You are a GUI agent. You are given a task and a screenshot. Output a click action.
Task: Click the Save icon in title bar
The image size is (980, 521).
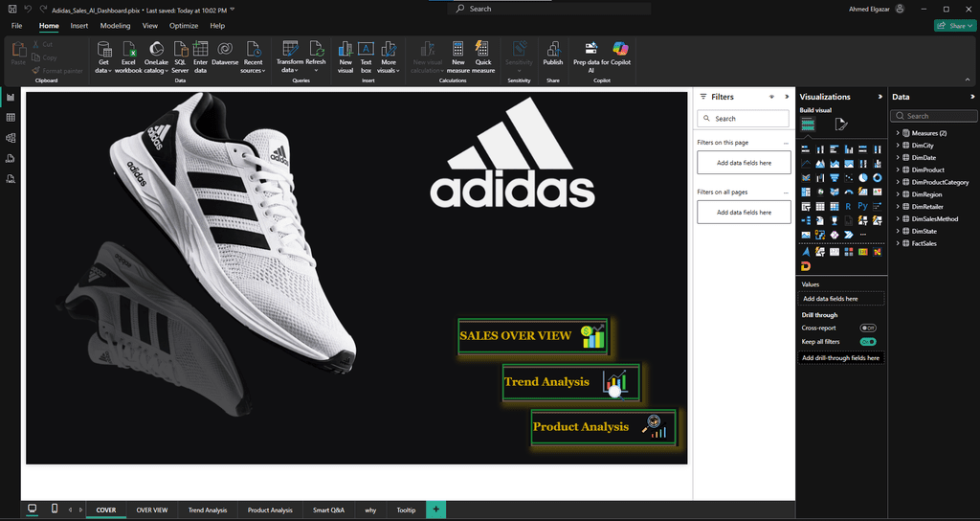pyautogui.click(x=11, y=9)
